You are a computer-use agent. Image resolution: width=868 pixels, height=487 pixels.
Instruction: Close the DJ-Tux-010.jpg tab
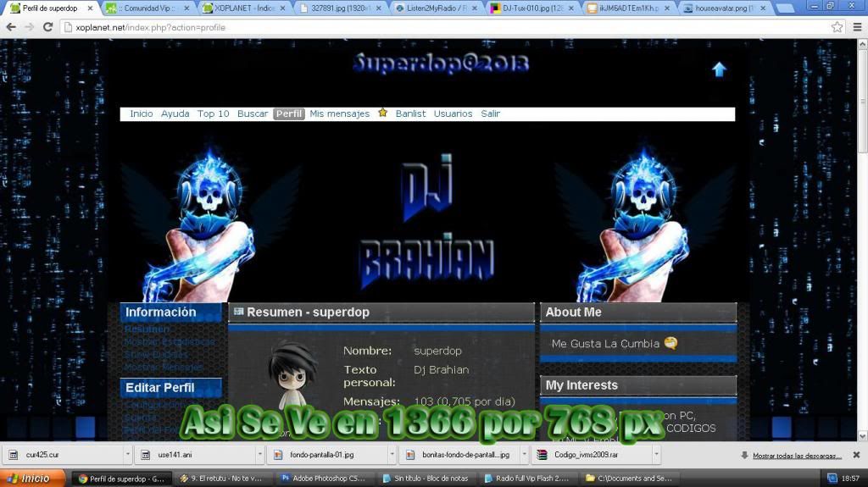(x=570, y=8)
